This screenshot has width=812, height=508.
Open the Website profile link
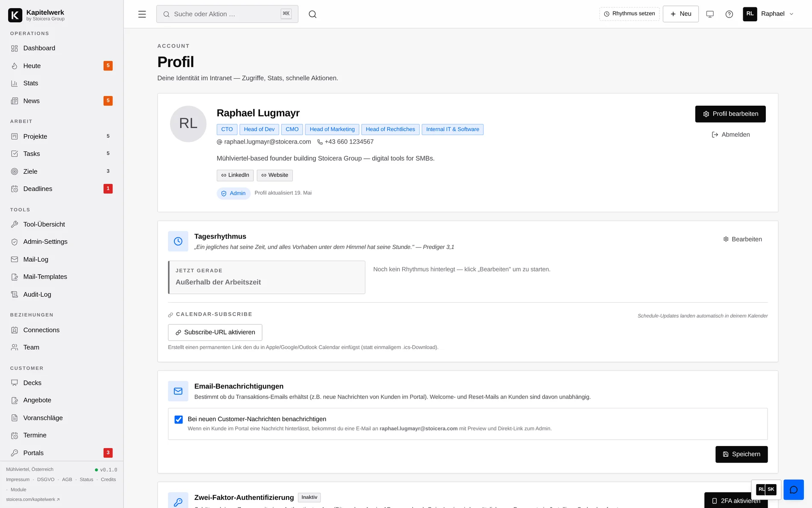[275, 175]
